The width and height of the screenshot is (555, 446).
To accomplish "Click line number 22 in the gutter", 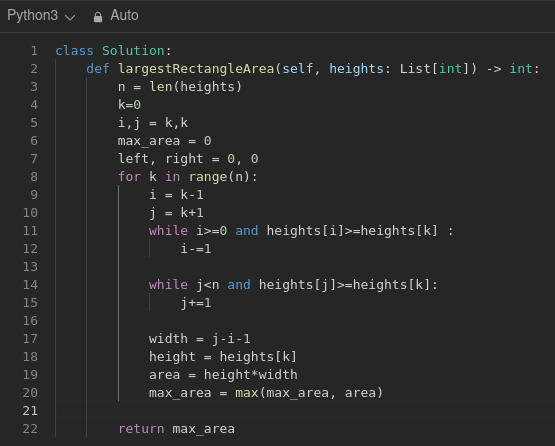I will click(30, 429).
